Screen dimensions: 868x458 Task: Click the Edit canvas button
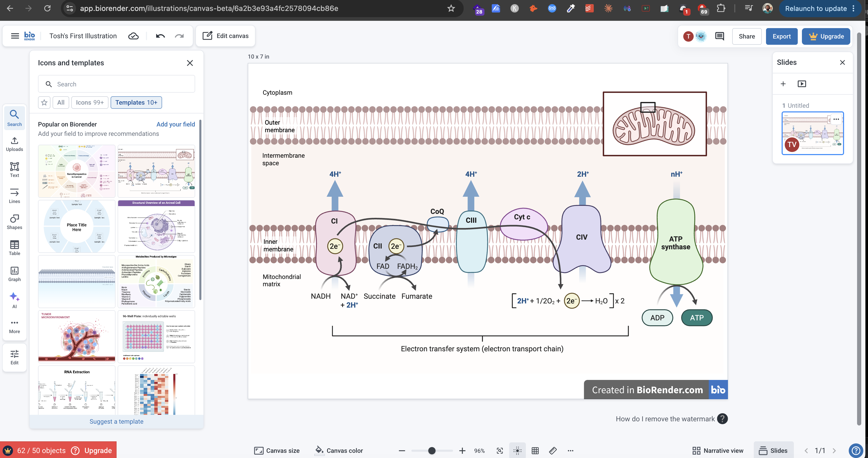point(225,36)
